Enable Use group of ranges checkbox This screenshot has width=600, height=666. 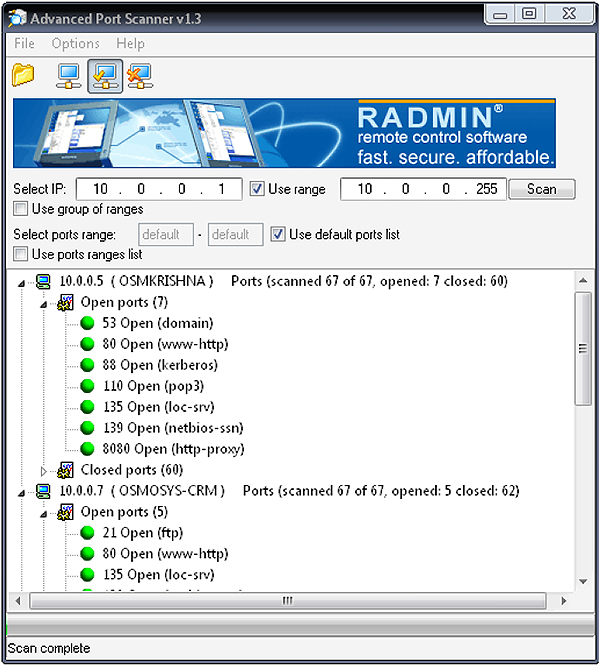point(20,209)
